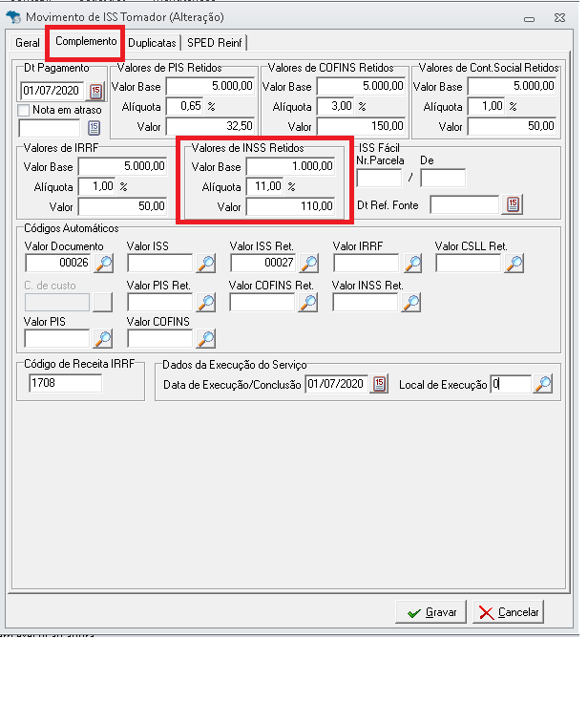Save changes with the Gravar button
This screenshot has width=588, height=702.
click(x=430, y=612)
